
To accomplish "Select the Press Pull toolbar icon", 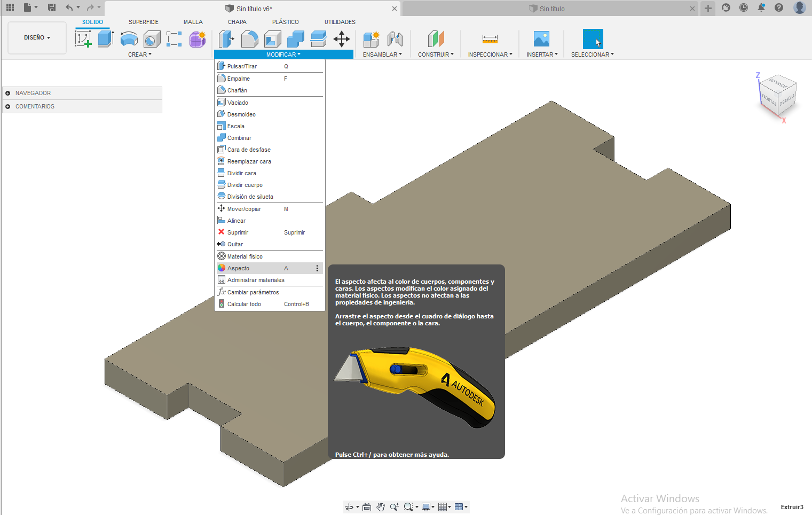I will pyautogui.click(x=226, y=38).
